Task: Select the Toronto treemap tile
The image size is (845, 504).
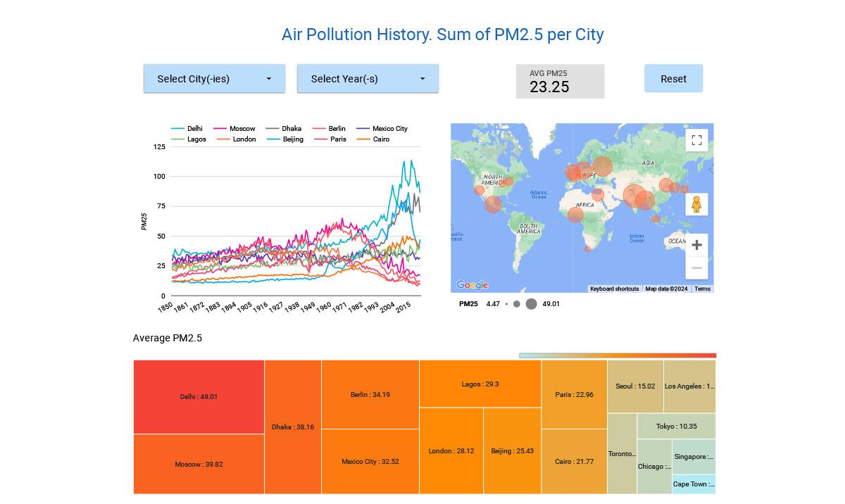Action: [622, 453]
